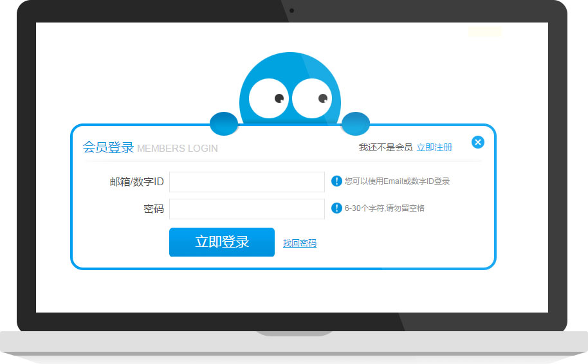
Task: Click info icon beside Email/数字ID hint
Action: pos(336,181)
